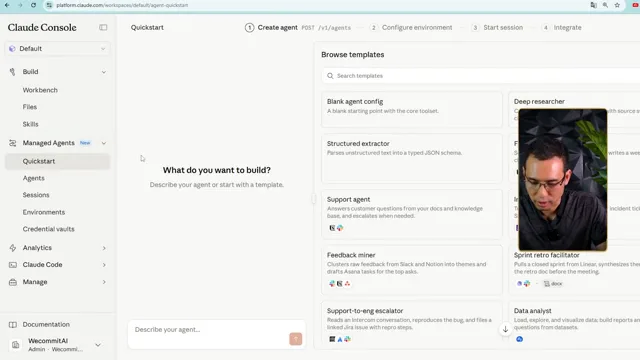
Task: Click the Default workspace cube icon
Action: [x=12, y=49]
